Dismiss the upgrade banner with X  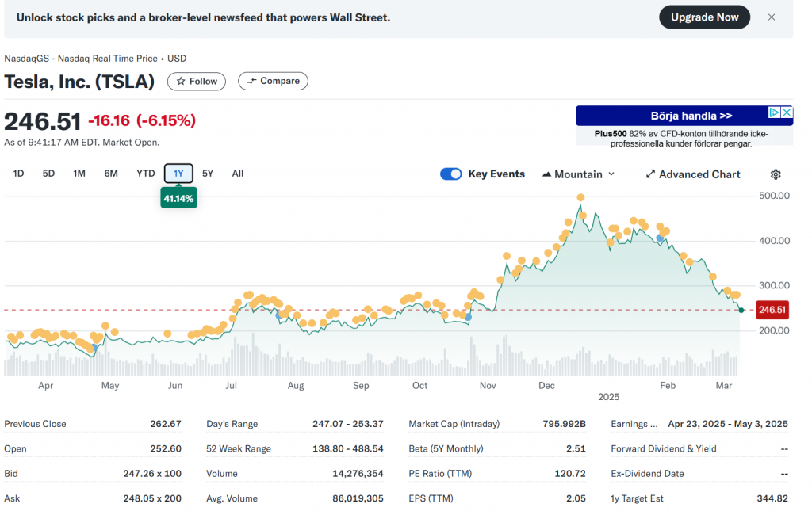click(x=772, y=17)
